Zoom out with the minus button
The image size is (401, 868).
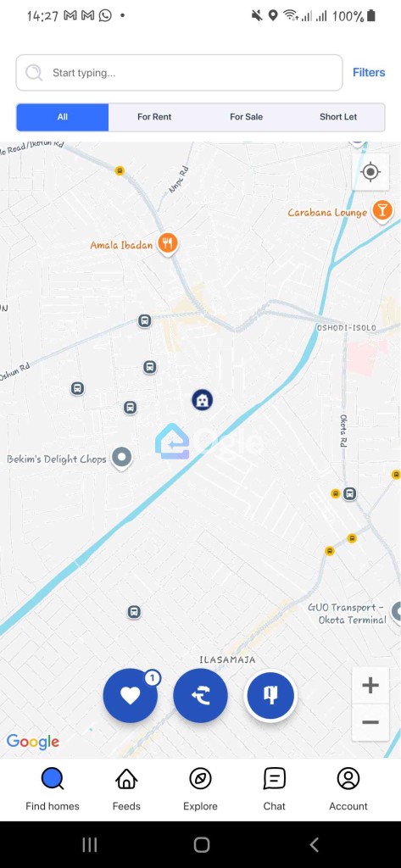click(370, 722)
